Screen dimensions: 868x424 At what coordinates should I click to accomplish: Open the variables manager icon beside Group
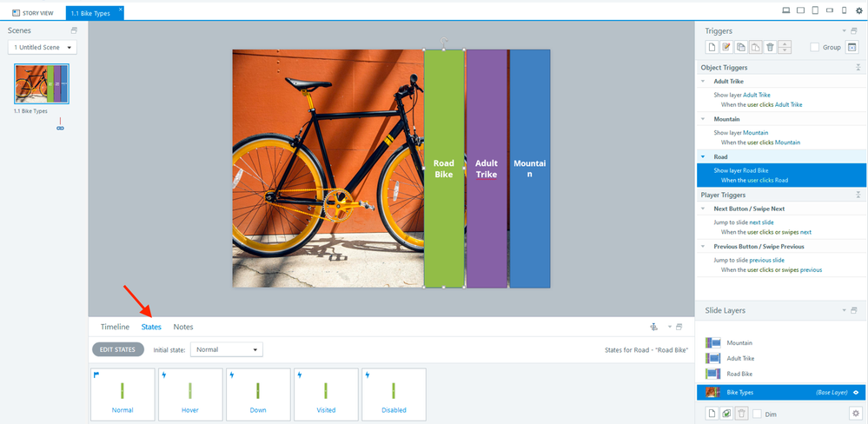(x=852, y=48)
